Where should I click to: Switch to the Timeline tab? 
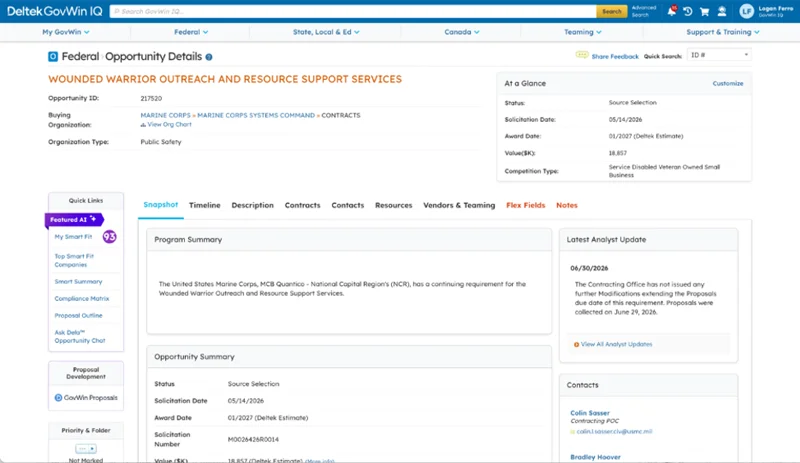(x=205, y=205)
